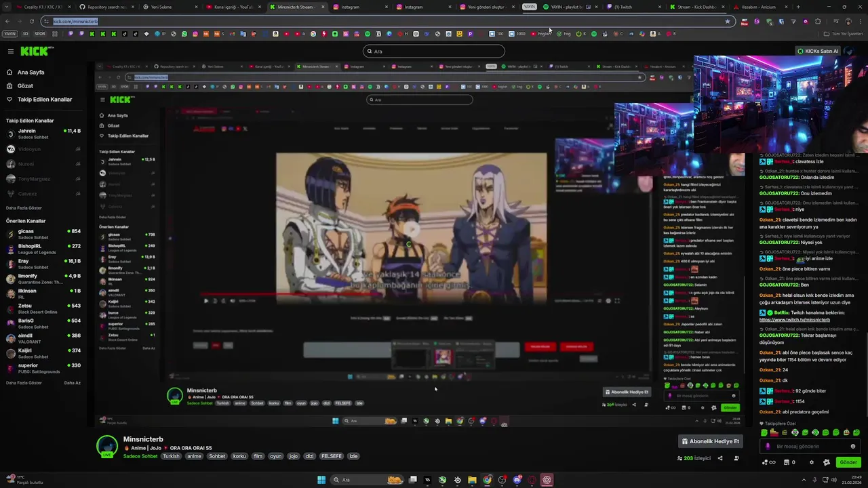
Task: Open recommended channel BishopIRL
Action: click(x=43, y=249)
